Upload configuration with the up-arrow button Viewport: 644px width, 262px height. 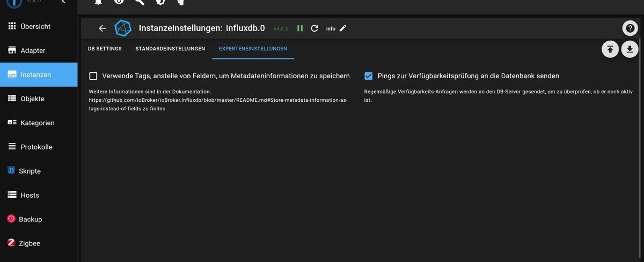[x=610, y=49]
